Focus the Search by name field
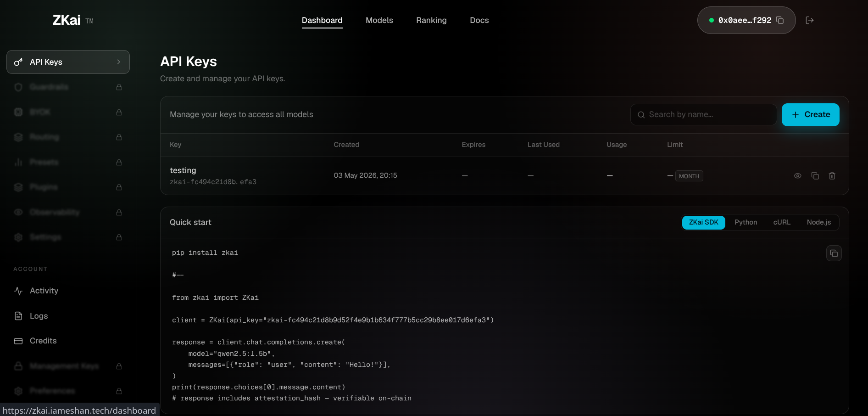This screenshot has width=868, height=416. point(704,115)
